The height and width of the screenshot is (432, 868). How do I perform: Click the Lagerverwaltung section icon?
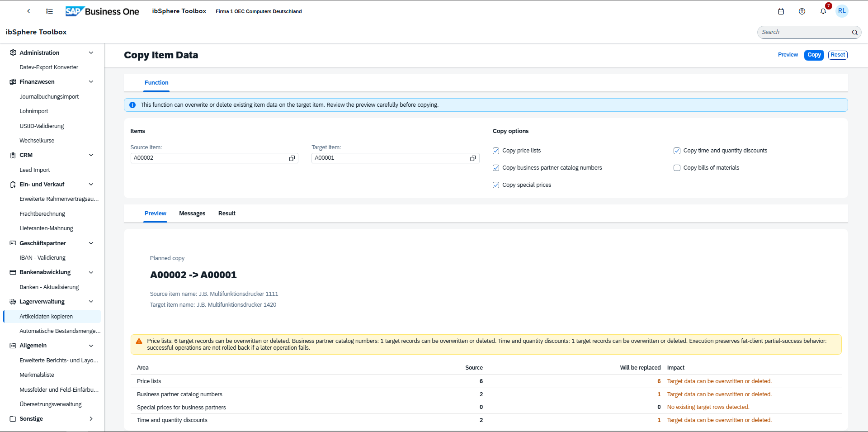point(13,302)
